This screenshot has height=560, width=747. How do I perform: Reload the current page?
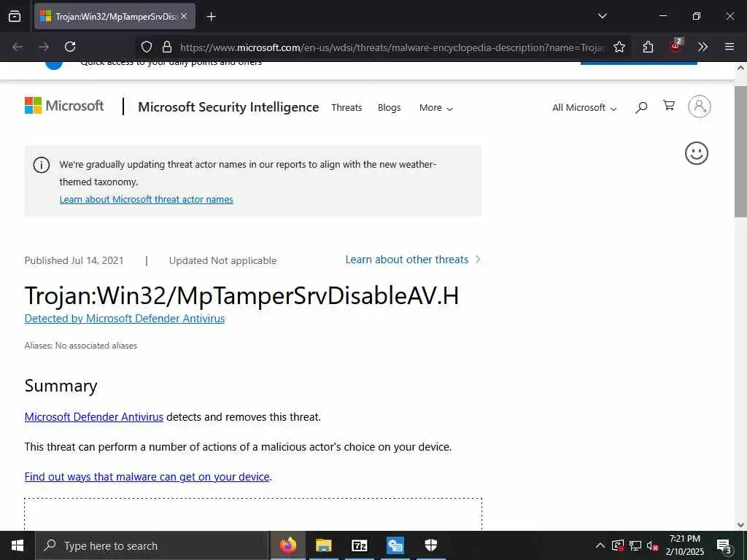tap(70, 47)
